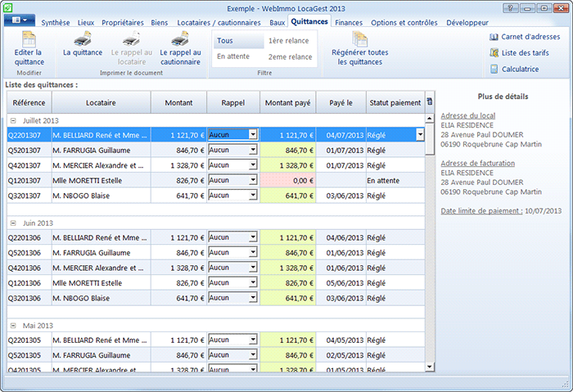Viewport: 573px width, 392px height.
Task: Launch the Calculatrice tool
Action: point(520,70)
